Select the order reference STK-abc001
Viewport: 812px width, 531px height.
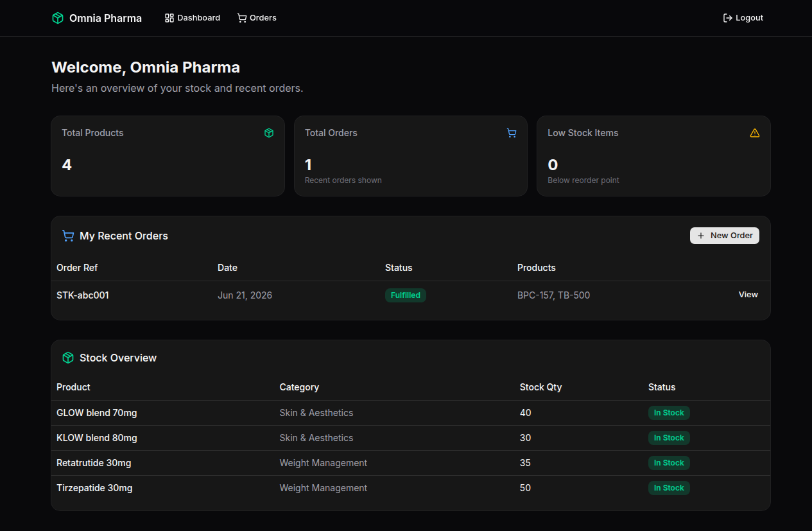pyautogui.click(x=83, y=295)
